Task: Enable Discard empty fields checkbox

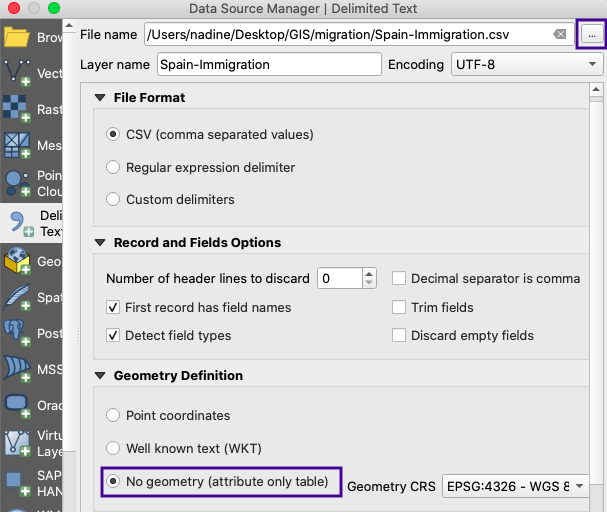Action: 399,335
